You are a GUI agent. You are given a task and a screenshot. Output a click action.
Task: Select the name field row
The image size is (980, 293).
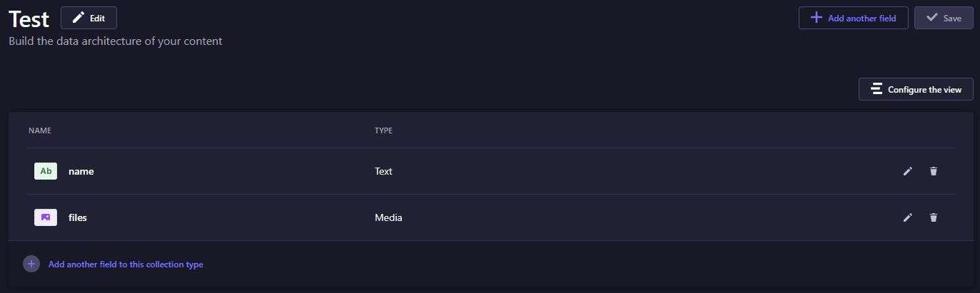pyautogui.click(x=491, y=171)
